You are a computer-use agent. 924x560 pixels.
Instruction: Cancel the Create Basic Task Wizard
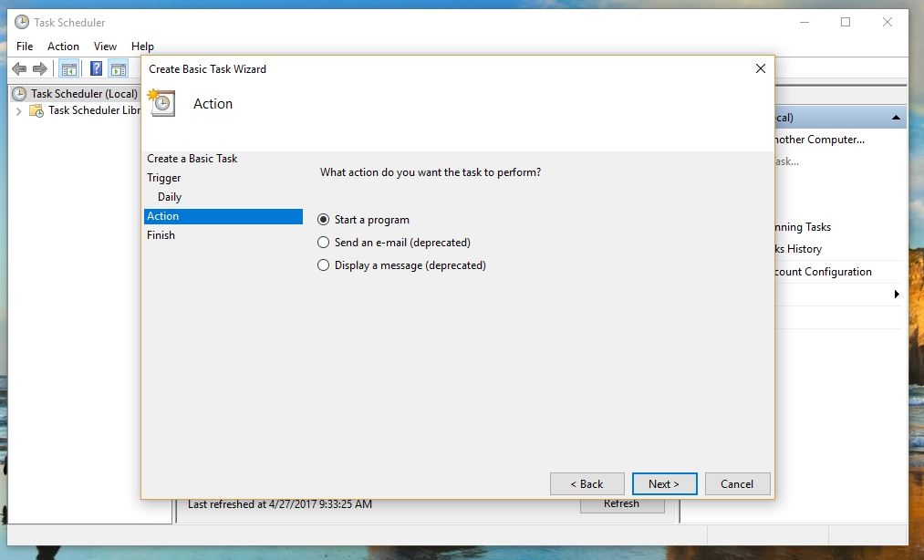[x=737, y=484]
